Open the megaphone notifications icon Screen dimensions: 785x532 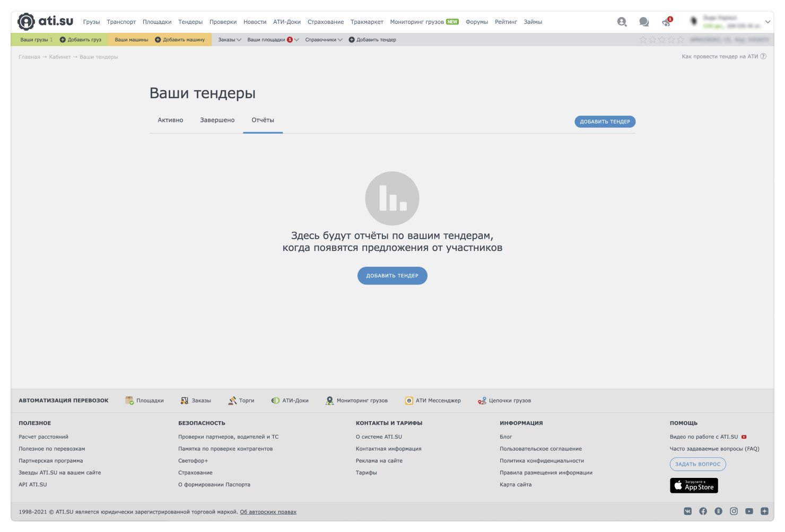click(x=666, y=22)
